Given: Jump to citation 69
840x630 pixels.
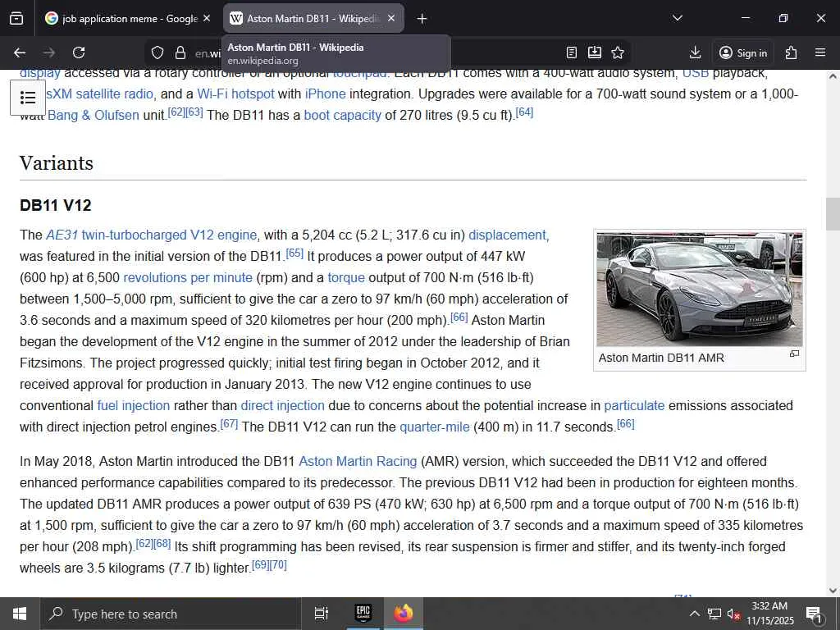Looking at the screenshot, I should 260,564.
